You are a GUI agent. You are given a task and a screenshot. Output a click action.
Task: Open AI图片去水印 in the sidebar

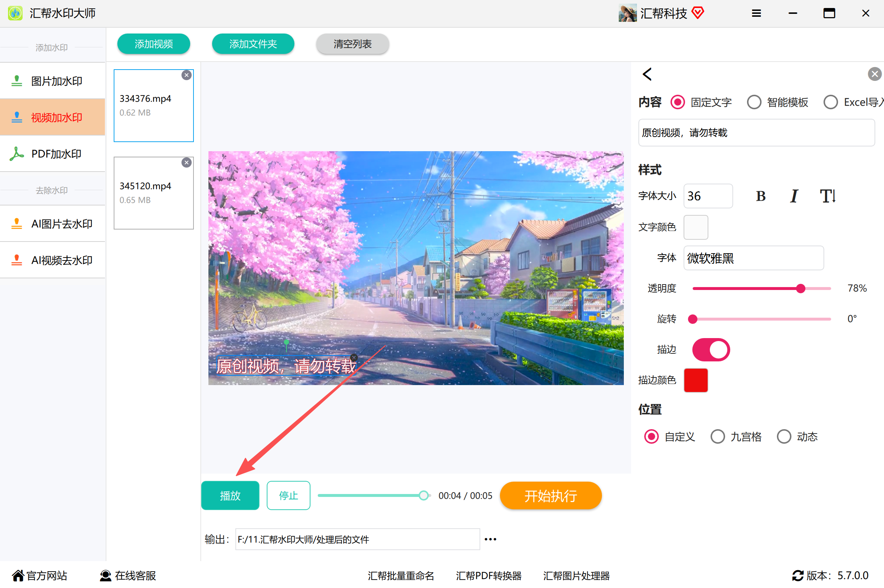point(52,224)
